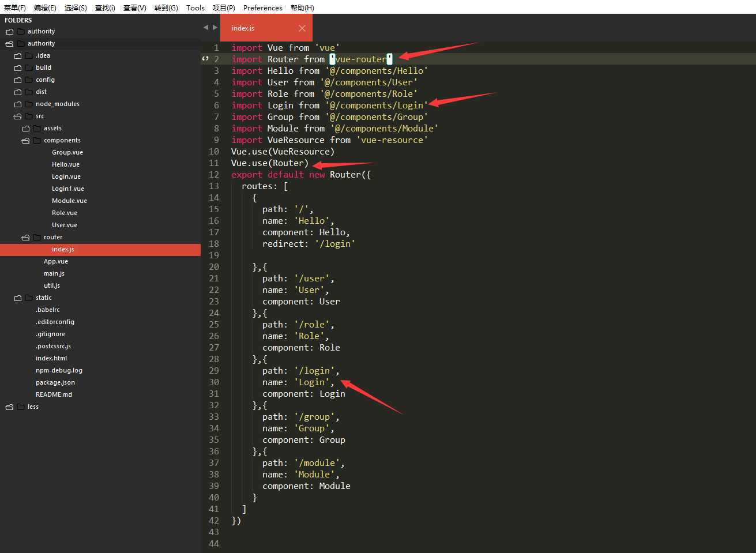Open .postcssrc.js in the sidebar
Screen dimensions: 756x553
point(53,347)
